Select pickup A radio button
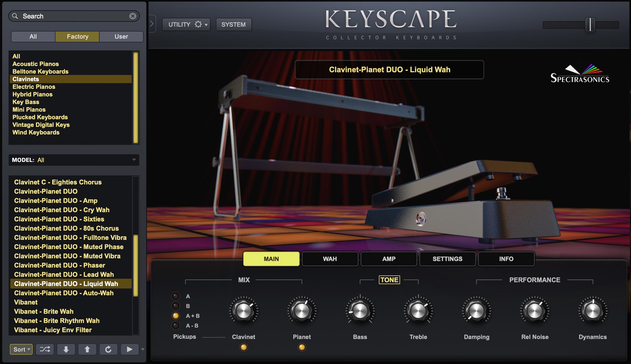Screen dimensions: 631x364 coord(176,296)
